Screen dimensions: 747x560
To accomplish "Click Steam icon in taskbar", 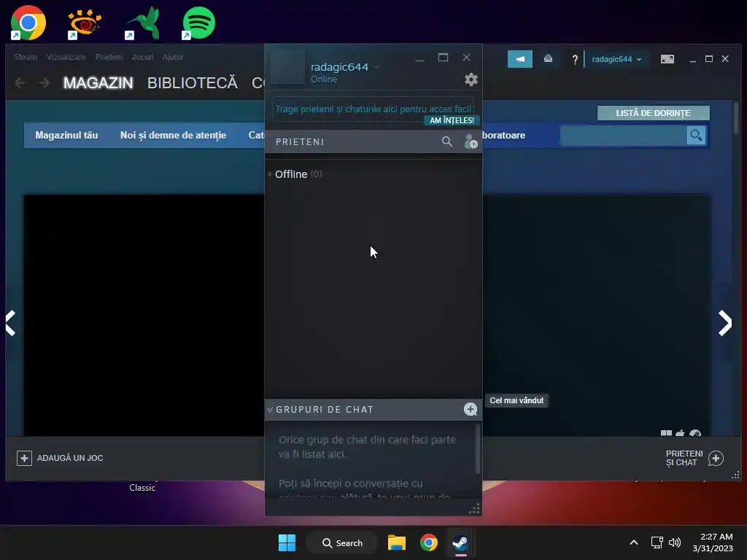I will 460,542.
